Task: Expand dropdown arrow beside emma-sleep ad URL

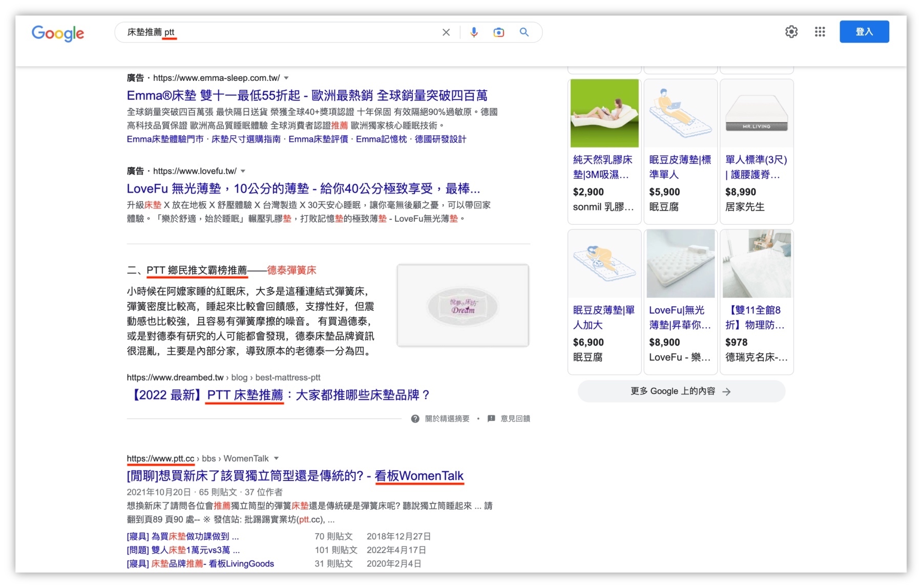Action: coord(286,77)
